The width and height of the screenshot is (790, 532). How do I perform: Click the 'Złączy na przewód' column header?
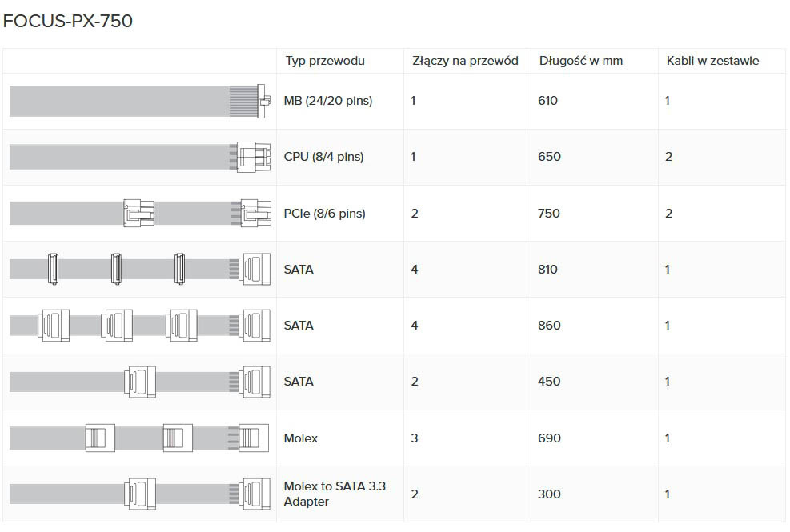tap(464, 61)
